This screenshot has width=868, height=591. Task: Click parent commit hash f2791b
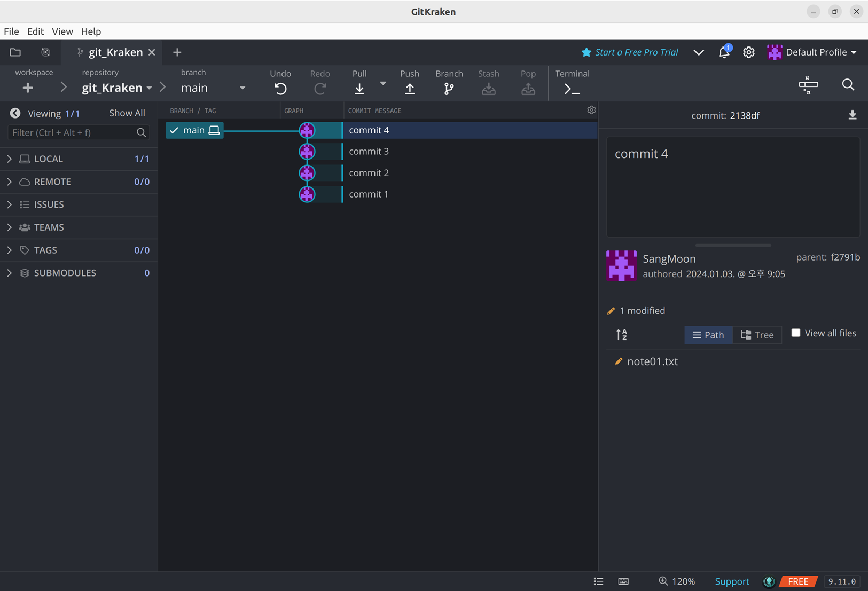tap(845, 257)
